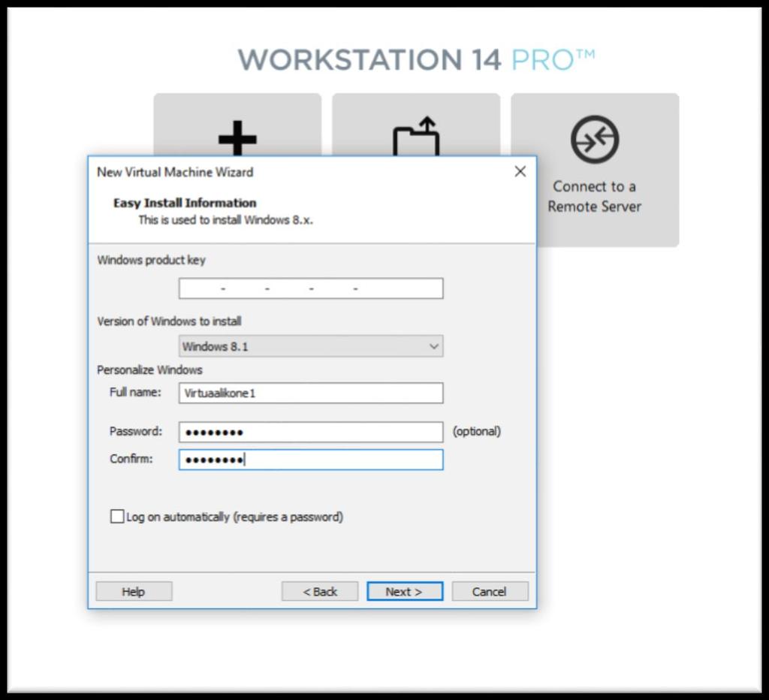Open Connect to a Remote Server tile label

point(595,196)
